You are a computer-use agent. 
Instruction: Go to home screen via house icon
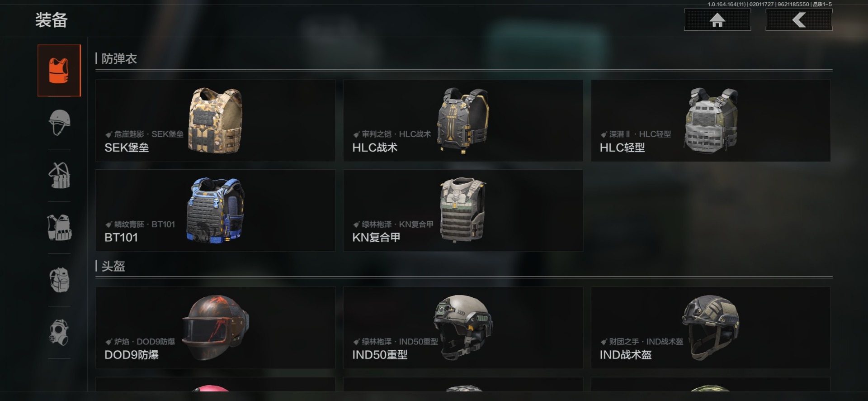pos(717,20)
